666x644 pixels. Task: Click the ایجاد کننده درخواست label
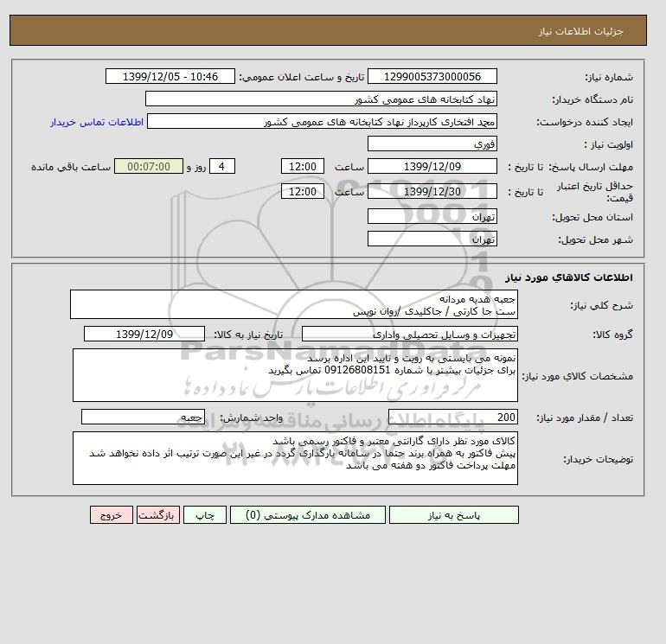[585, 122]
